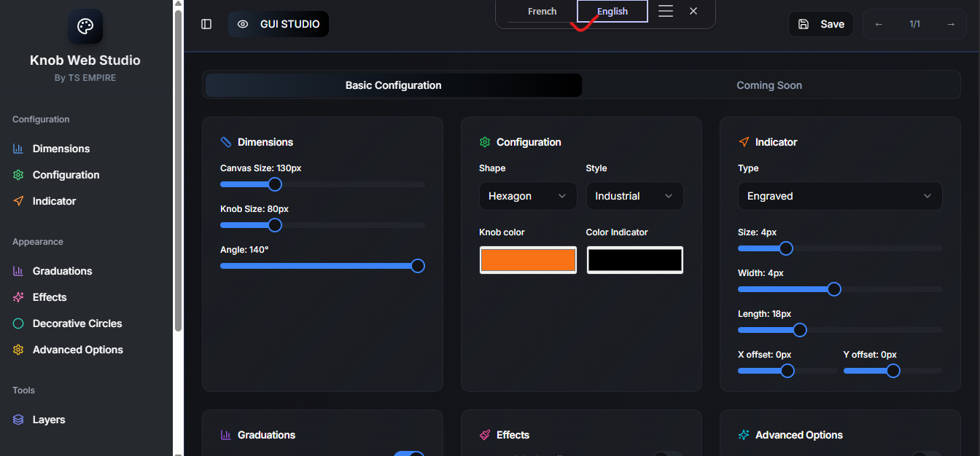Click the indicator Length slider handle
This screenshot has height=456, width=980.
click(x=800, y=330)
